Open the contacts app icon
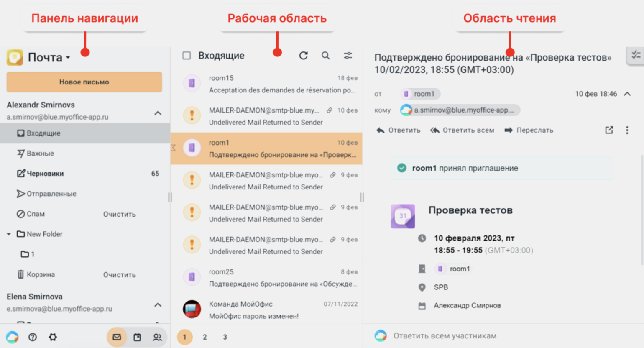This screenshot has height=348, width=644. tap(157, 337)
